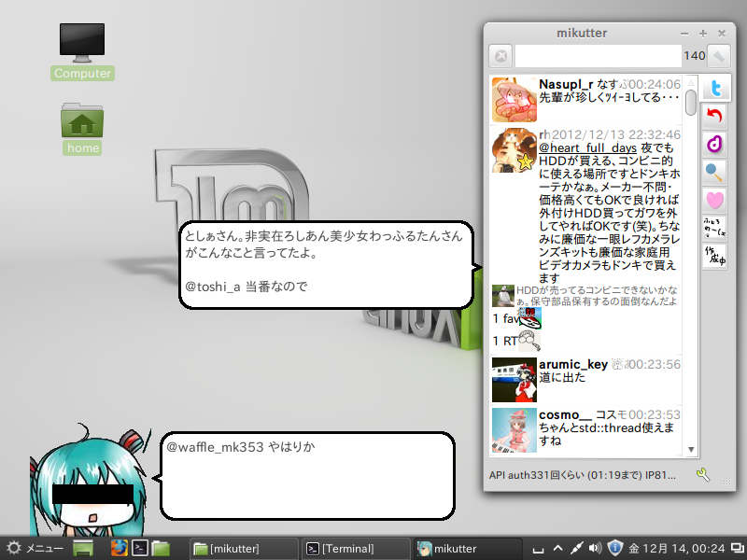Select the handwritten 作成中 tab icon
This screenshot has width=747, height=560.
pyautogui.click(x=714, y=256)
